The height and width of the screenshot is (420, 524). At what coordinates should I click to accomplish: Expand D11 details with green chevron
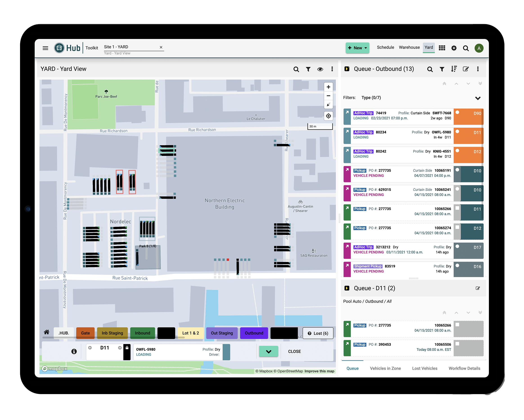(268, 351)
